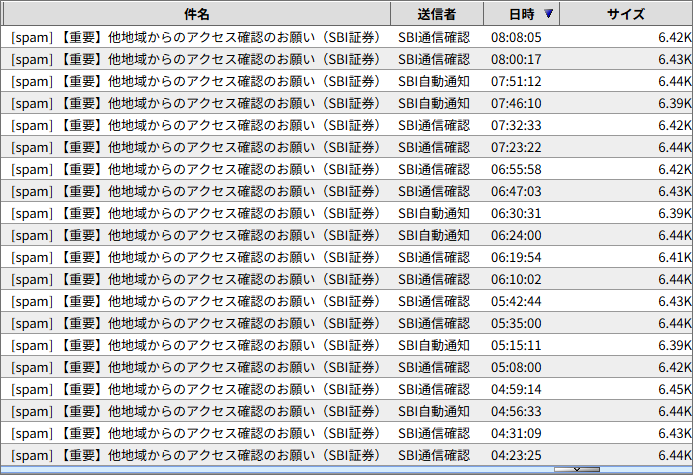Select the last email at 04:23:25
Image resolution: width=693 pixels, height=475 pixels.
[346, 455]
